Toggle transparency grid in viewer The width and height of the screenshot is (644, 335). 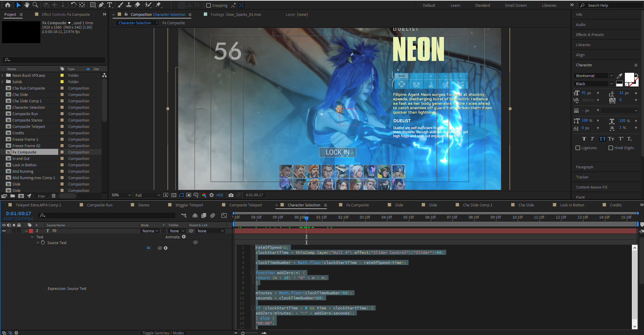(x=174, y=195)
